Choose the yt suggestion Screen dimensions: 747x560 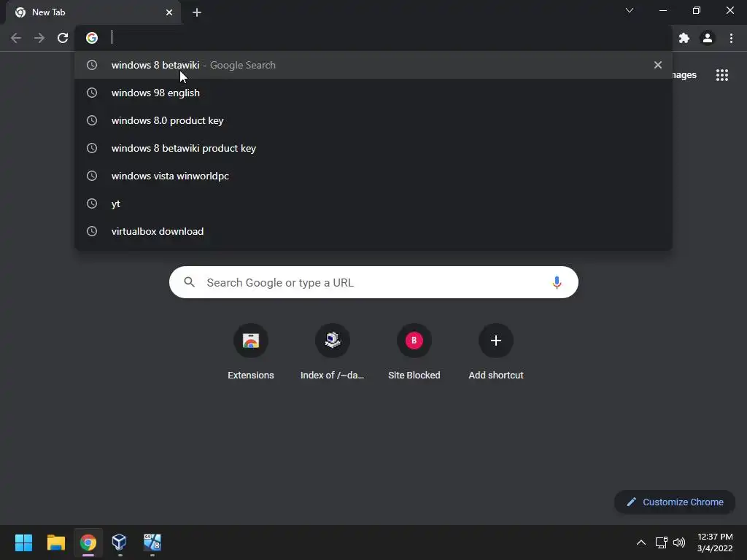(x=373, y=203)
